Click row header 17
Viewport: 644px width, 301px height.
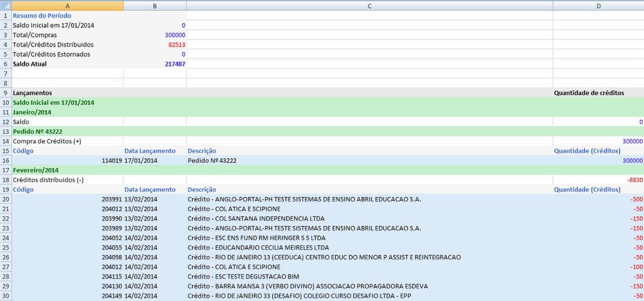click(5, 170)
